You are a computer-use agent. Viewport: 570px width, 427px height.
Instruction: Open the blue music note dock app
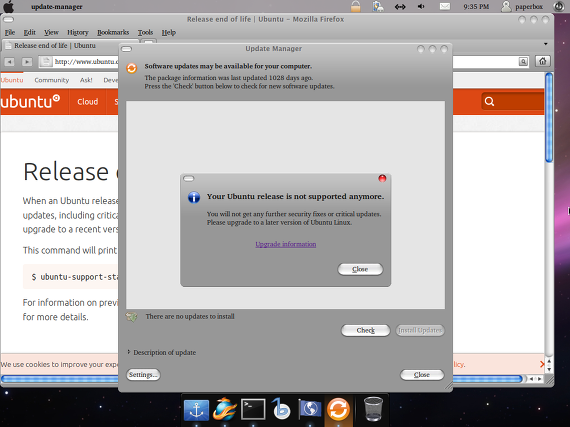click(281, 409)
